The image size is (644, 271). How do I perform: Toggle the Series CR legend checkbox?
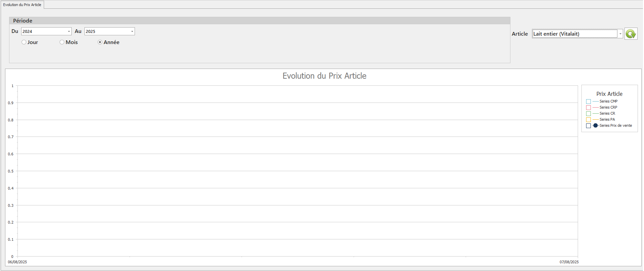[588, 114]
